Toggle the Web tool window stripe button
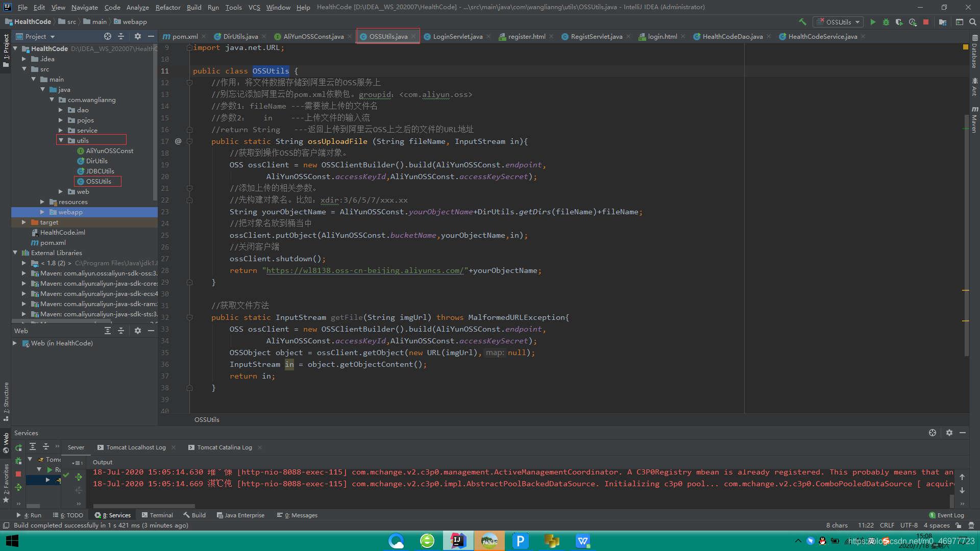Screen dimensions: 980x551 [x=6, y=443]
